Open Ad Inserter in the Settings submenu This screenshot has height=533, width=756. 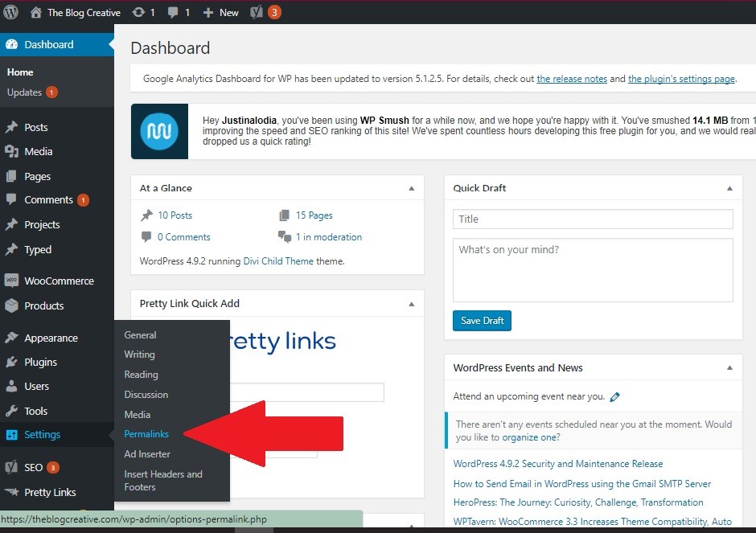pyautogui.click(x=147, y=454)
